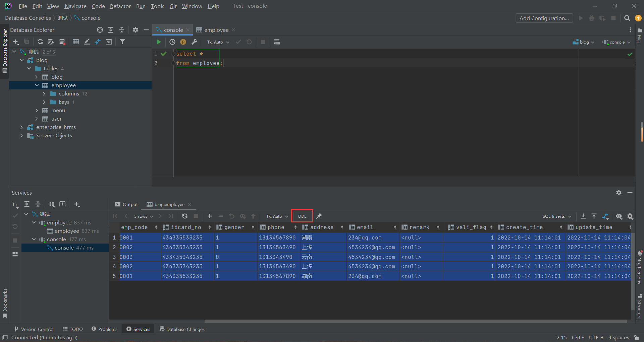Open Database Explorer gear settings
This screenshot has height=342, width=644.
tap(135, 30)
